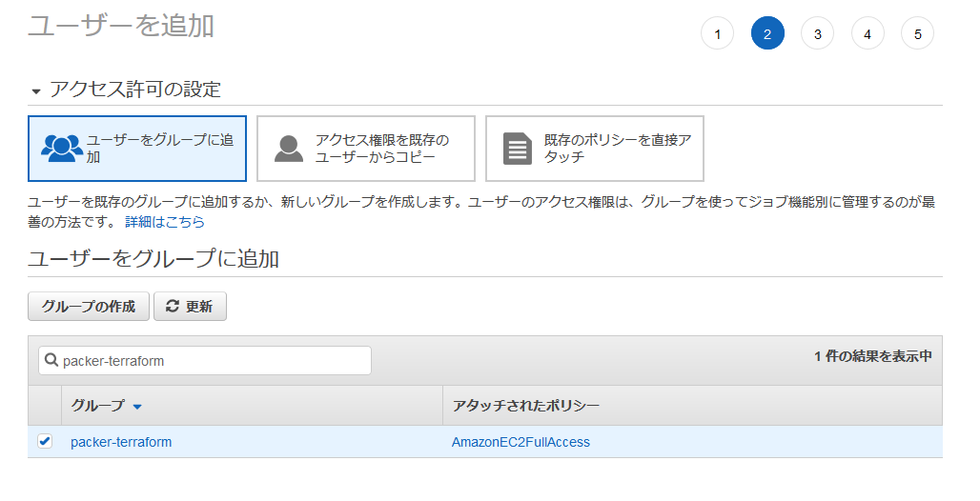
Task: Select 既存のポリシーを直接アタッチ option
Action: click(x=595, y=149)
